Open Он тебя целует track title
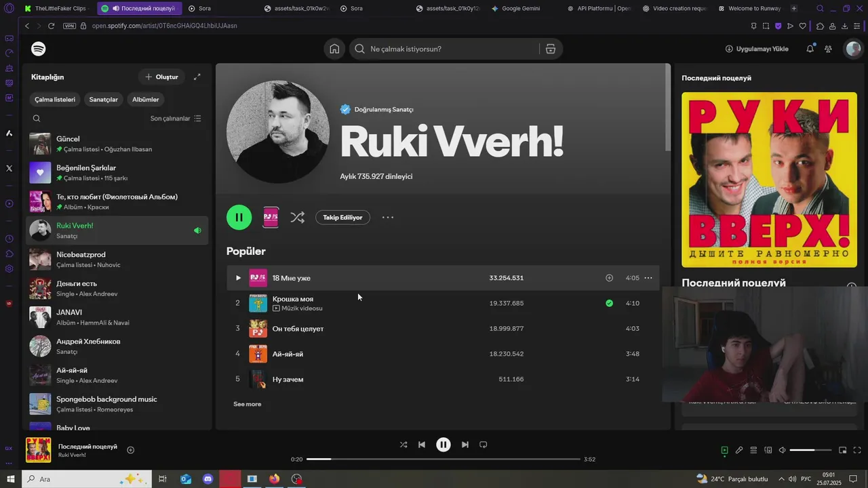This screenshot has width=868, height=488. tap(298, 329)
